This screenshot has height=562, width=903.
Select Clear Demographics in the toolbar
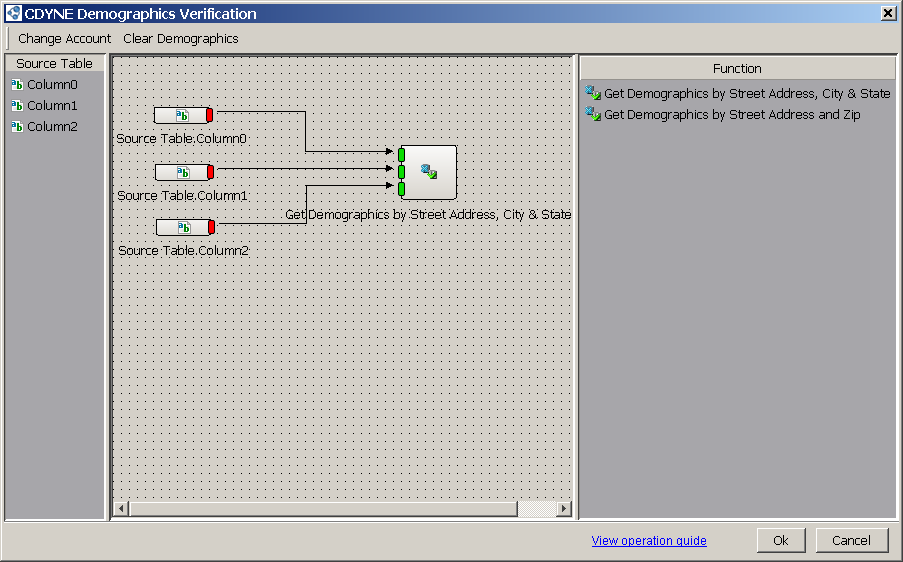[x=180, y=39]
